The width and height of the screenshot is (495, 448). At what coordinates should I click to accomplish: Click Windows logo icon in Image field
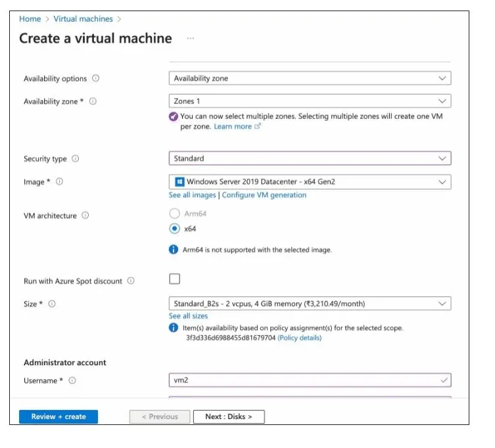(x=179, y=182)
